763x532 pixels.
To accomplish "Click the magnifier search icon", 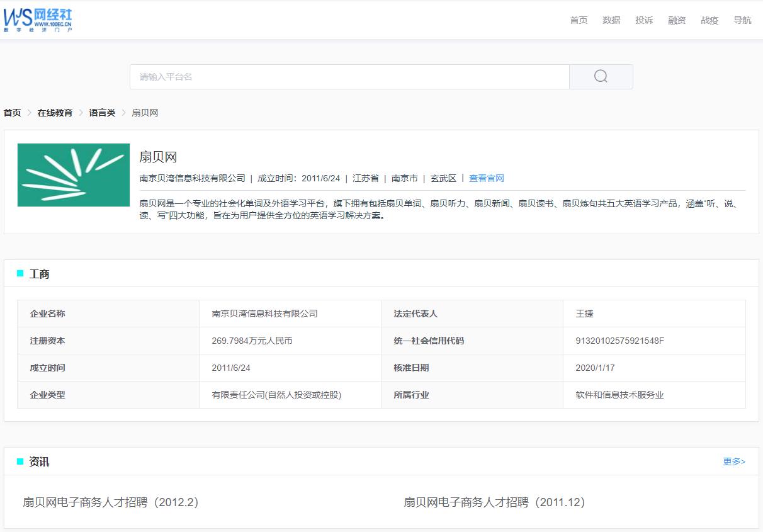I will point(600,76).
